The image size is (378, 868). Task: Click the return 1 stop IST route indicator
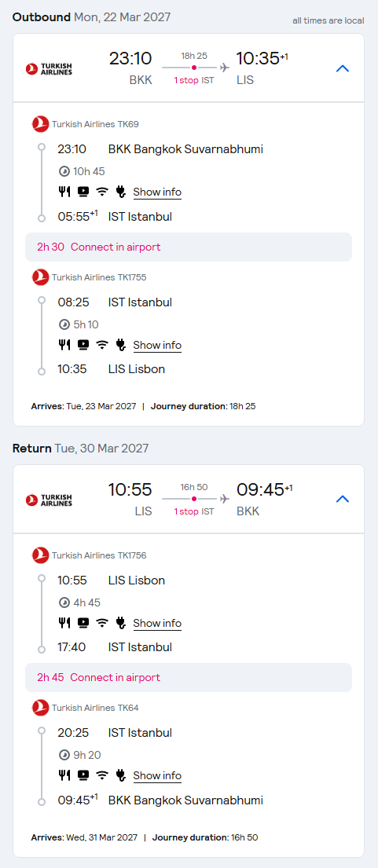[x=193, y=511]
